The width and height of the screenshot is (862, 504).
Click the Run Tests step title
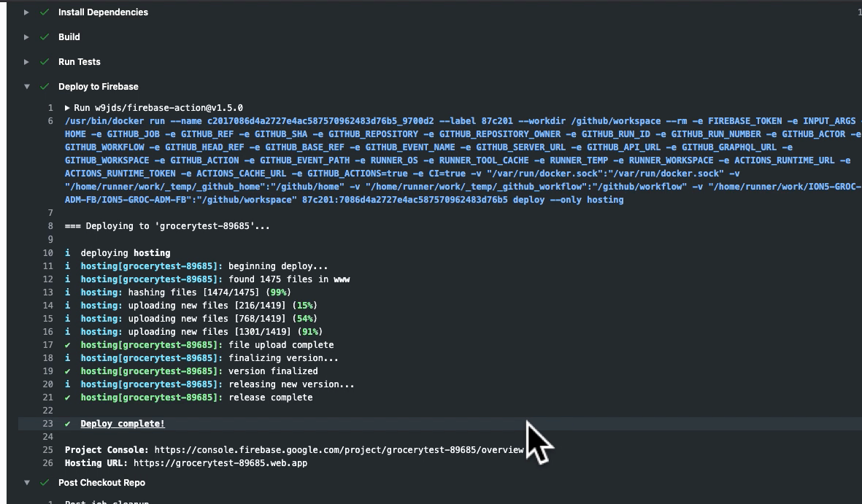pos(79,61)
